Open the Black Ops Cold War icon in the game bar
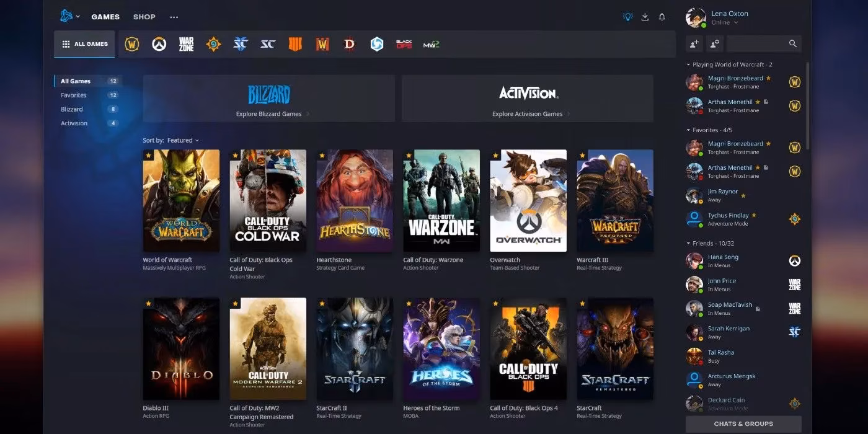This screenshot has width=868, height=434. 404,44
